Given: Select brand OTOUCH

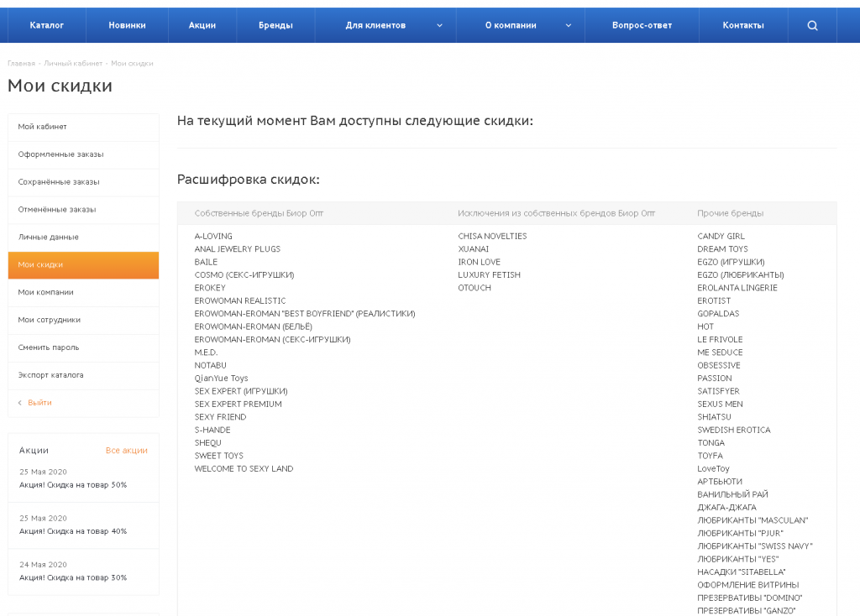Looking at the screenshot, I should click(x=475, y=288).
